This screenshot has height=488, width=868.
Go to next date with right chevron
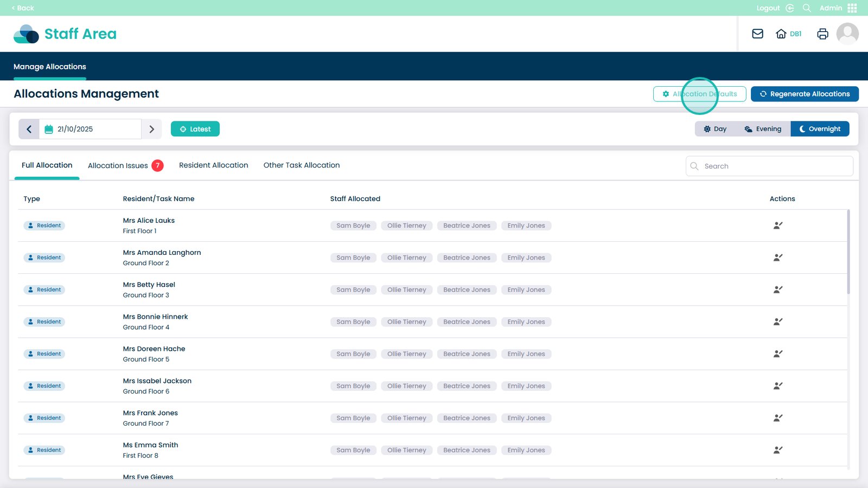click(x=152, y=129)
